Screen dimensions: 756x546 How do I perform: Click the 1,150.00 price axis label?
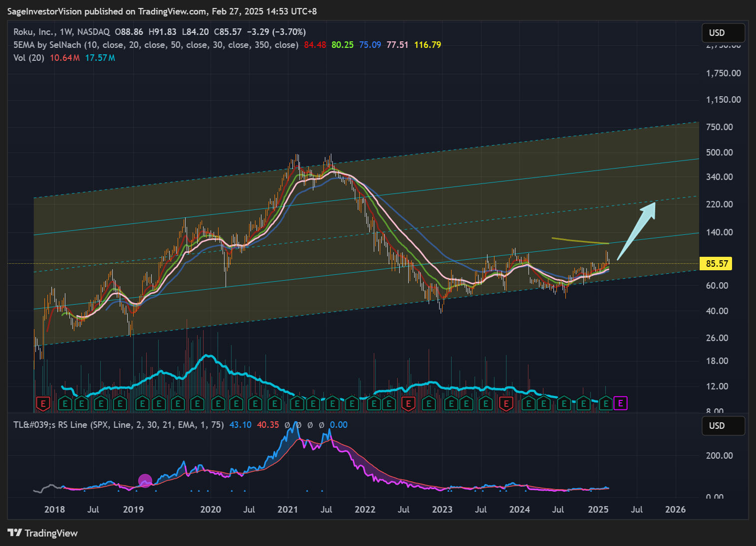tap(723, 100)
